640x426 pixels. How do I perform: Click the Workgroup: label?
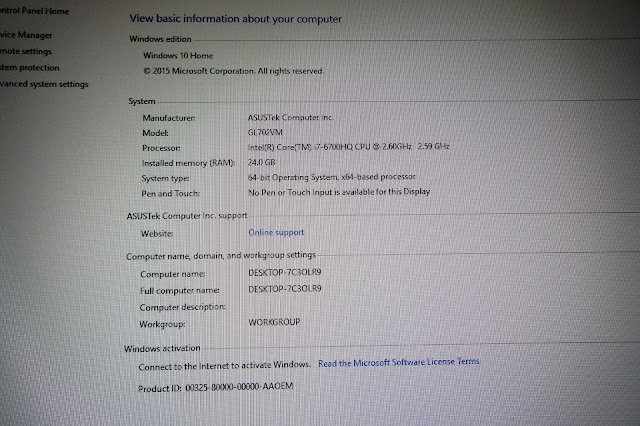click(x=162, y=324)
